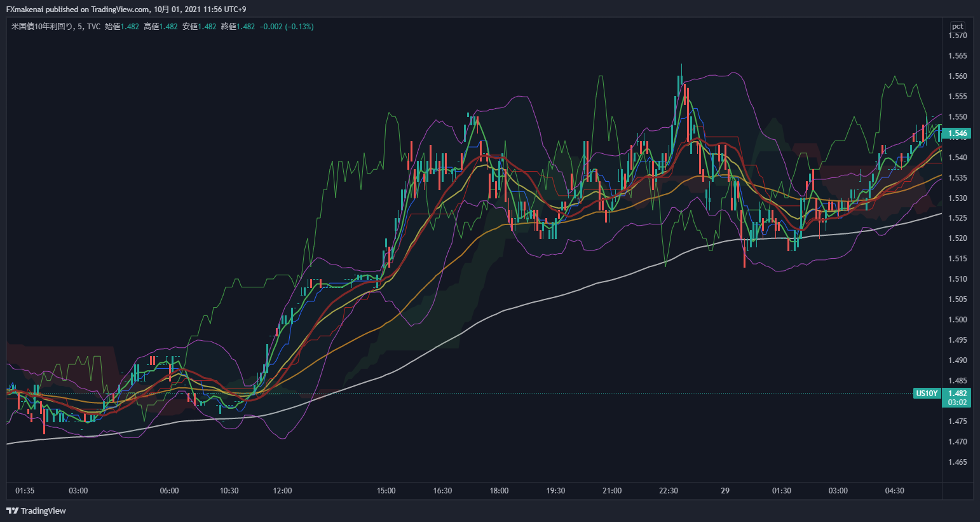Click the 安値1.482 low value
The image size is (980, 522).
(200, 27)
